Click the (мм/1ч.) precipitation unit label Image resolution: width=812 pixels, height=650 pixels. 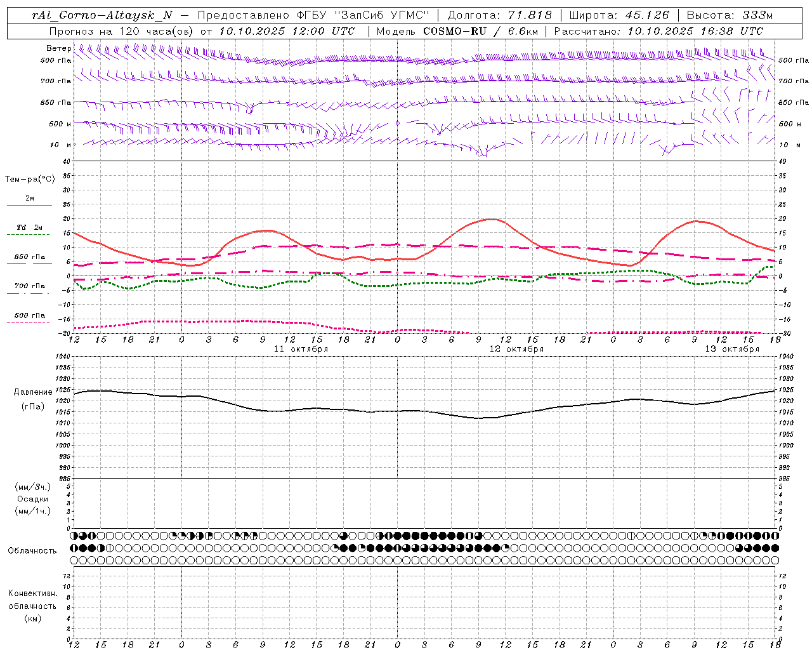[x=33, y=511]
